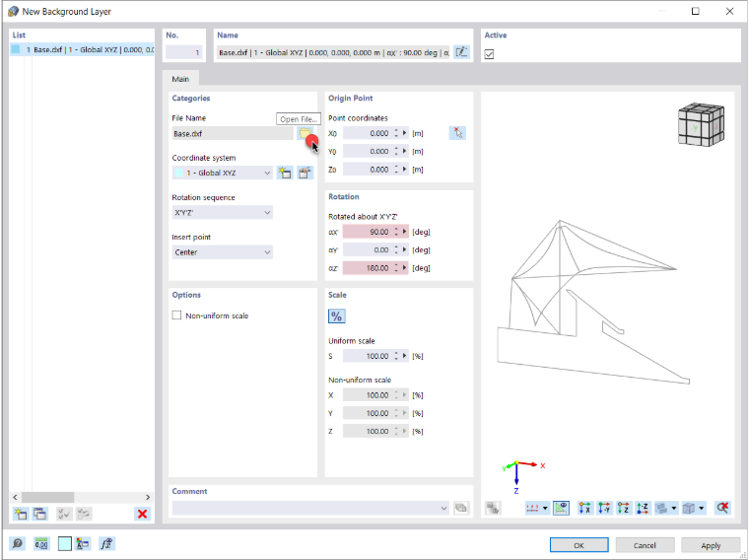Open help with the question bubble icon
Image resolution: width=749 pixels, height=560 pixels.
17,543
